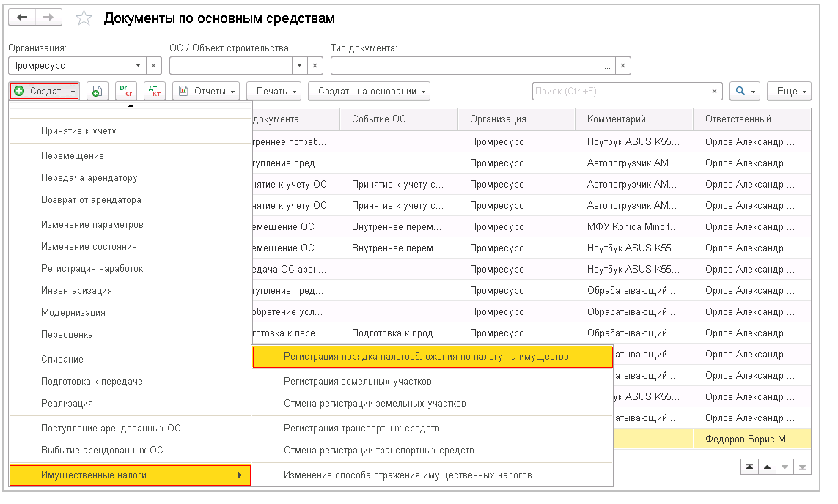Click the green Dr/Cr register icon
The width and height of the screenshot is (838, 504).
point(126,92)
